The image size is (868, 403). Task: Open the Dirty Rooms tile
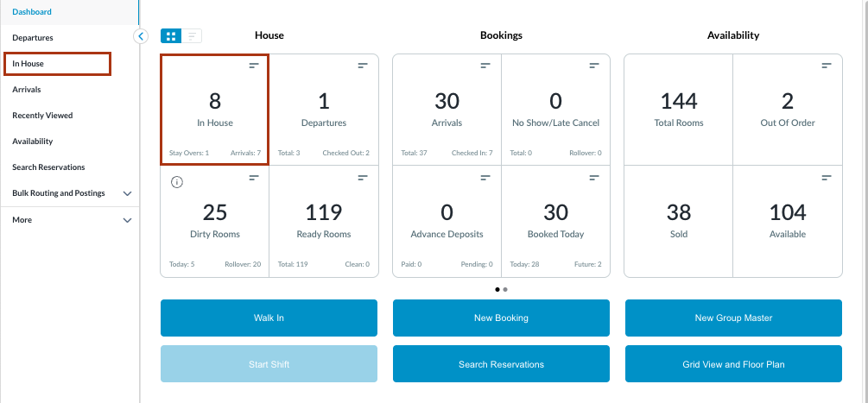214,221
